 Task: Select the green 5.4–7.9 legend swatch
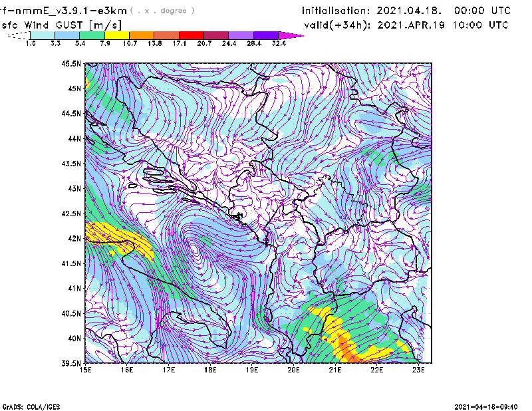(x=92, y=35)
